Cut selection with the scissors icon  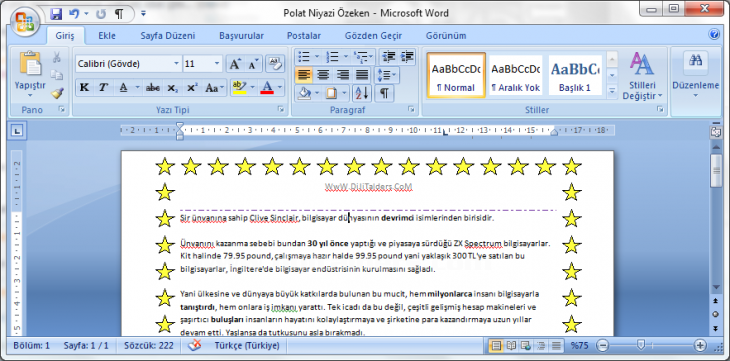coord(57,57)
